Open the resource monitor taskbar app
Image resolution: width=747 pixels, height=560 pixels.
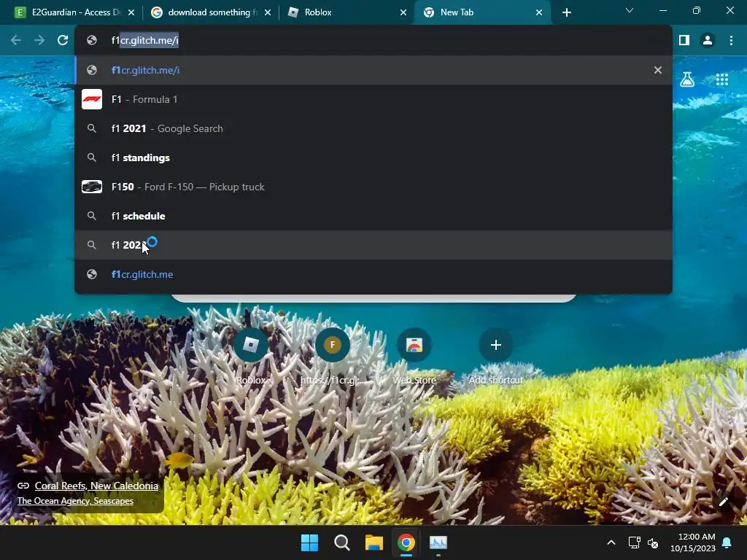point(438,542)
